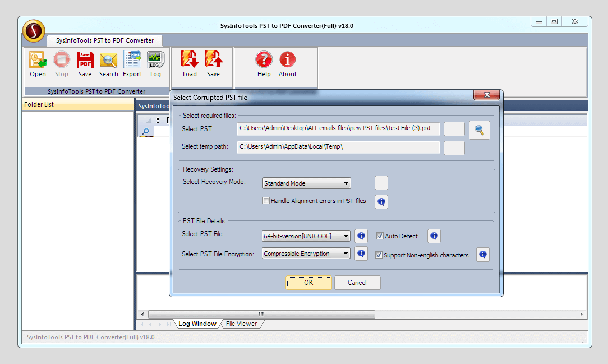Click info icon beside Support Non-english characters
The height and width of the screenshot is (364, 608).
coord(483,255)
